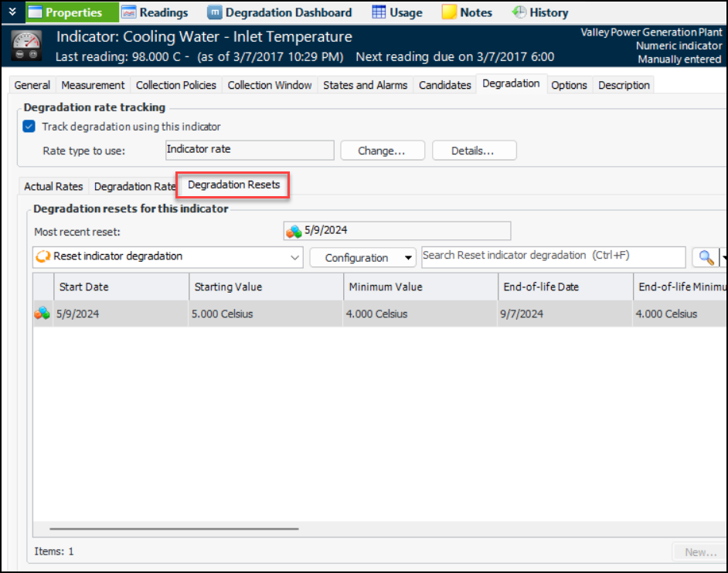Expand the Reset indicator degradation dropdown

[294, 258]
